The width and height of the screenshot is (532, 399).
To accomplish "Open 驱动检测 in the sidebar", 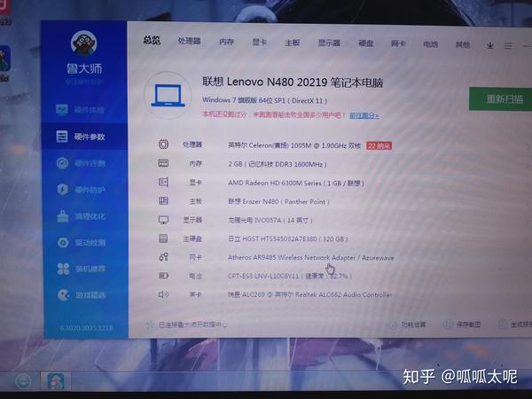I will [x=81, y=243].
